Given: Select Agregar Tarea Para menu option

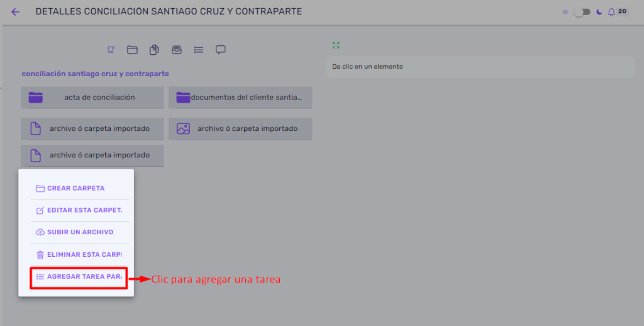Looking at the screenshot, I should coord(79,277).
